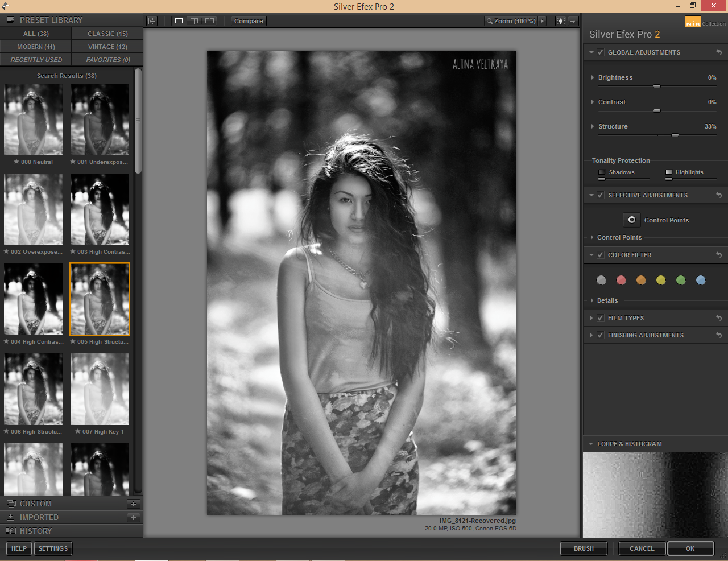Click the Structure slider handle

point(675,135)
